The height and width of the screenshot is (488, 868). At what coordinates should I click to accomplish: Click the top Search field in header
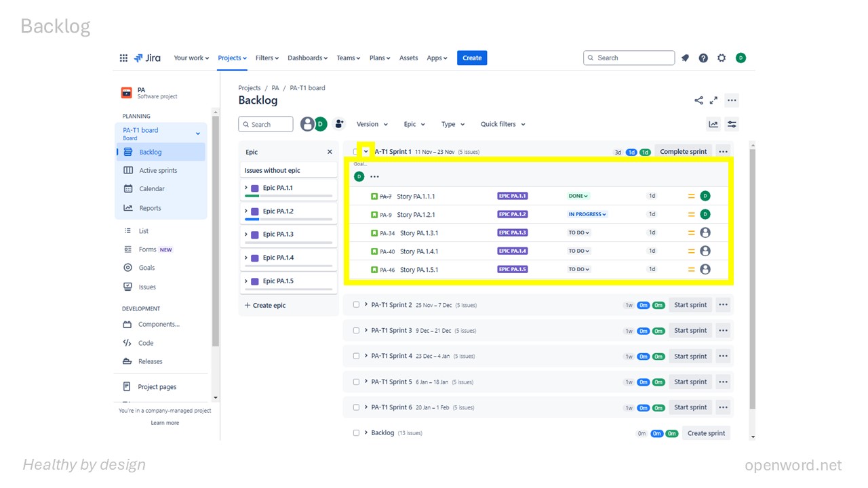[629, 58]
